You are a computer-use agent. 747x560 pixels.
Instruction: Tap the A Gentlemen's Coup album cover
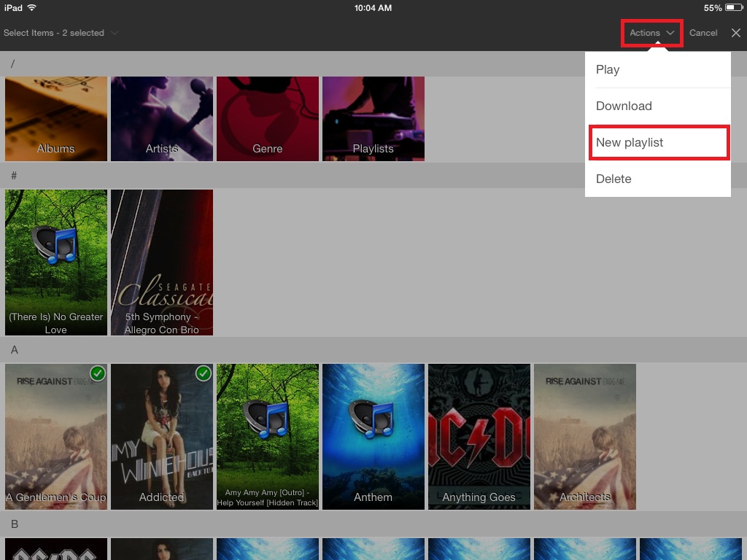click(x=56, y=437)
